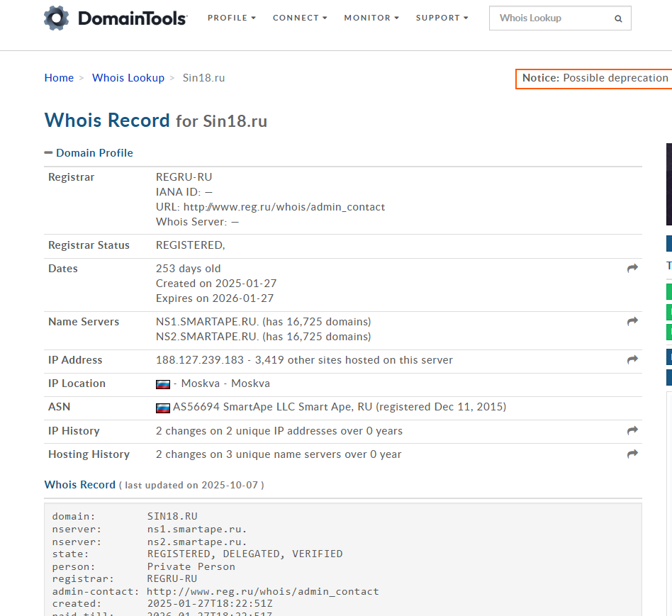Click into the Whois Lookup search field
The image size is (672, 616).
click(x=549, y=18)
